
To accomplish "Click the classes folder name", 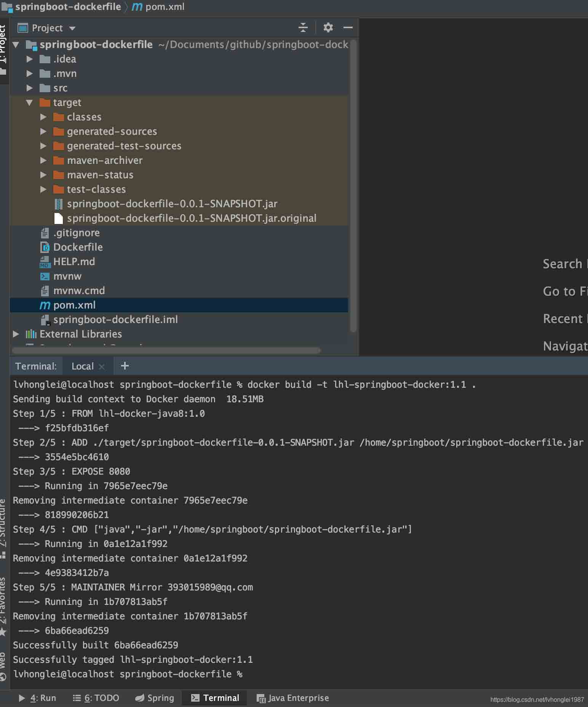I will (x=84, y=117).
